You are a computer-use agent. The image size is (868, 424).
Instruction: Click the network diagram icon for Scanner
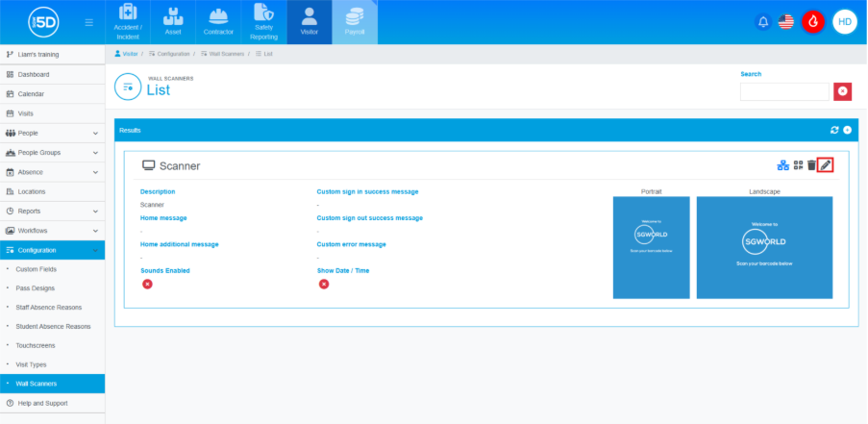783,165
